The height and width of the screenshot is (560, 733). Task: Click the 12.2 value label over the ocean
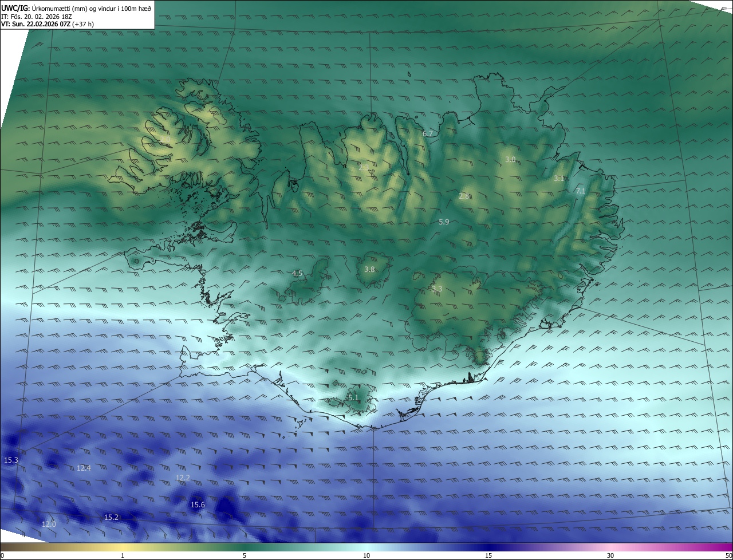[x=183, y=478]
